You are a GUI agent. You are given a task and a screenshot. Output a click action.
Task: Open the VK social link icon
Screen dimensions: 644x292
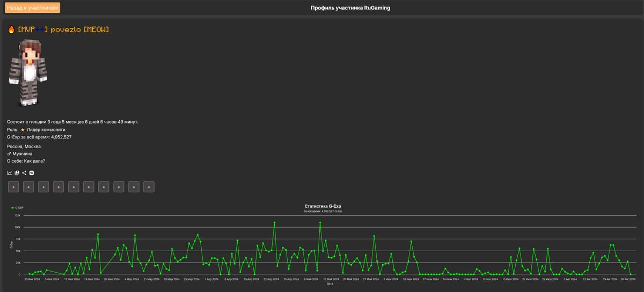click(x=32, y=173)
